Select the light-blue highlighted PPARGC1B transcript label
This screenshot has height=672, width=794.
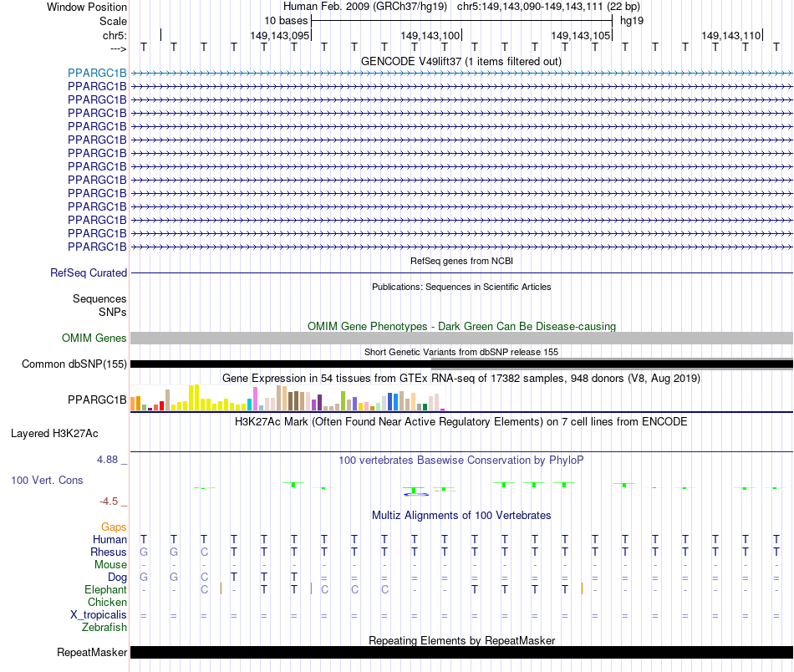click(x=97, y=73)
